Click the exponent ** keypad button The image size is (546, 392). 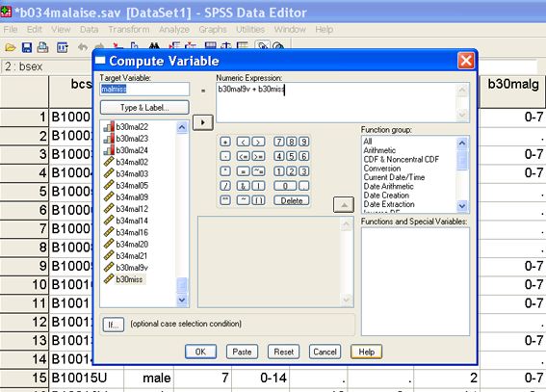[225, 200]
